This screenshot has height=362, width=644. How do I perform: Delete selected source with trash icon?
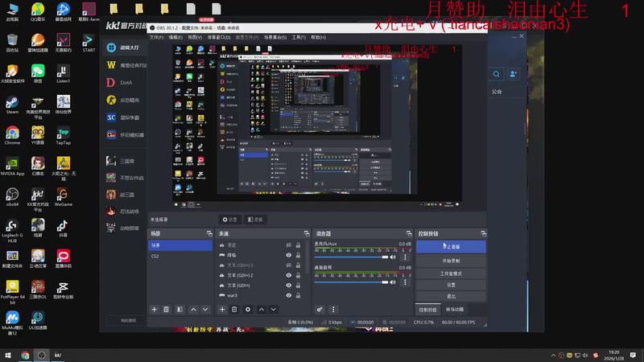234,310
